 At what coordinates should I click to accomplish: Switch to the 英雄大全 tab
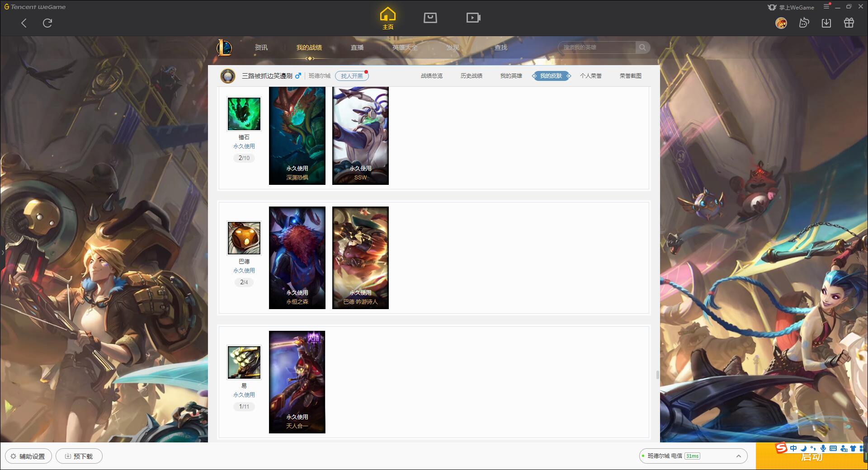pyautogui.click(x=405, y=47)
